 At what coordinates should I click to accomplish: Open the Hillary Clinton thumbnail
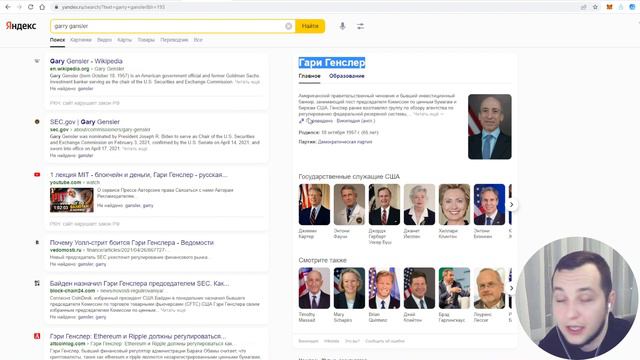(454, 204)
